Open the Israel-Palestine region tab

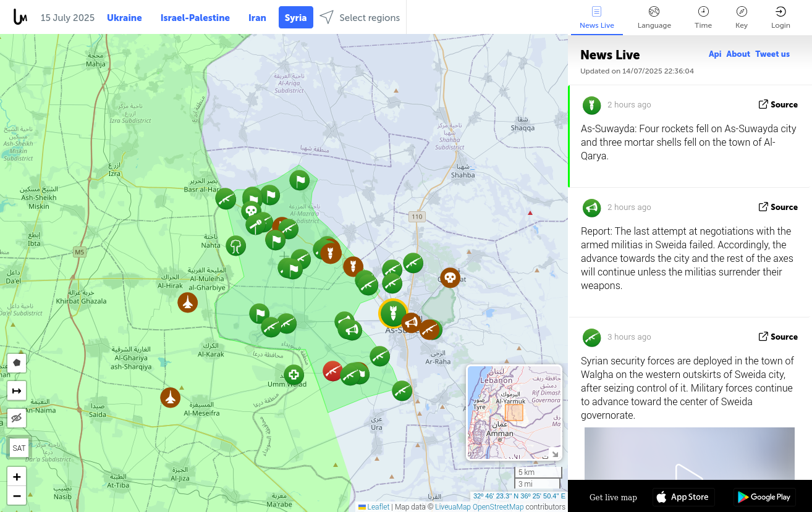pos(195,18)
